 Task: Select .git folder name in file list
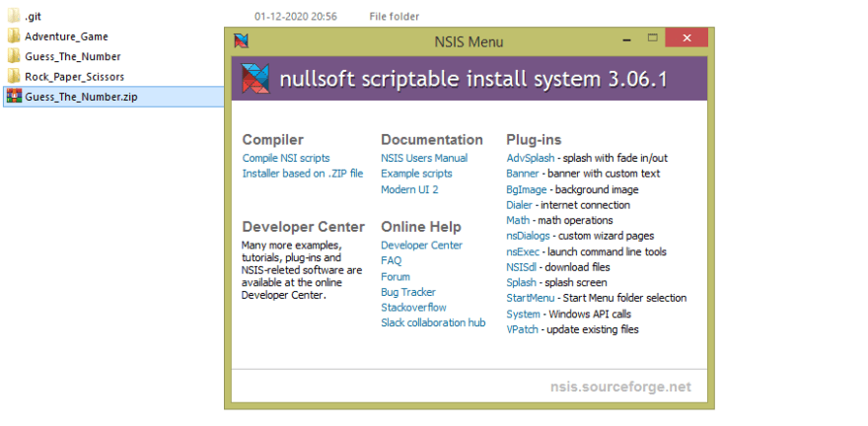pos(33,17)
